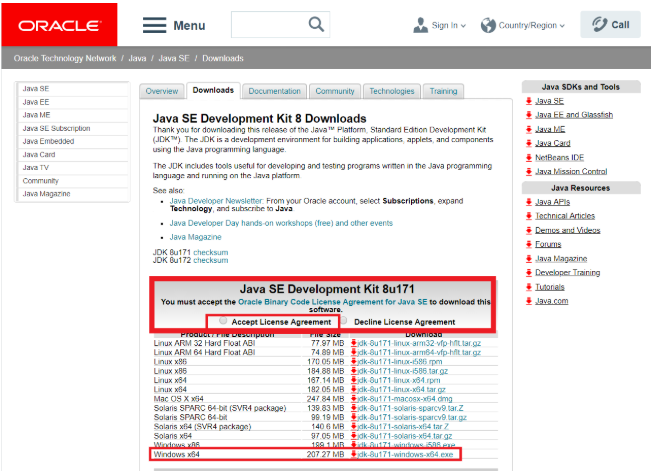Click the Call phone icon button

610,25
